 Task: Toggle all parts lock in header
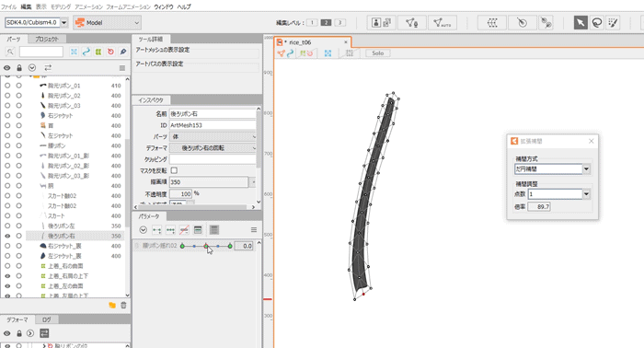pyautogui.click(x=19, y=68)
